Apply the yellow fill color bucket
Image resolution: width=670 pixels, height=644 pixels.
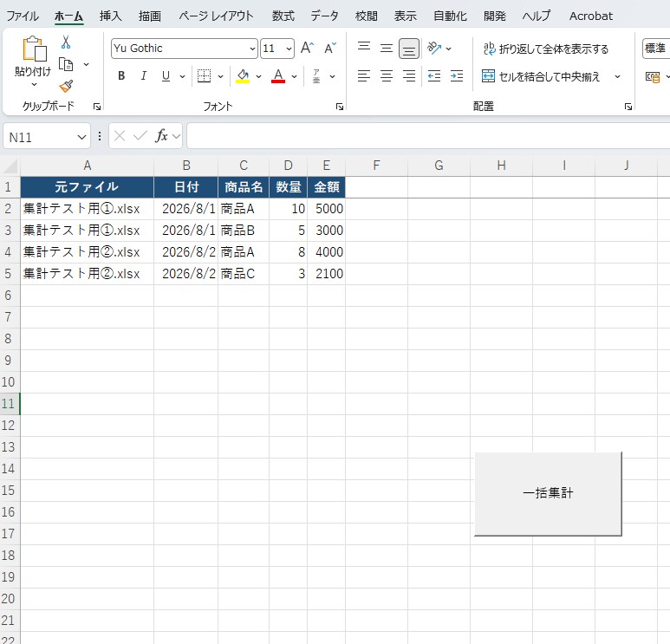243,76
